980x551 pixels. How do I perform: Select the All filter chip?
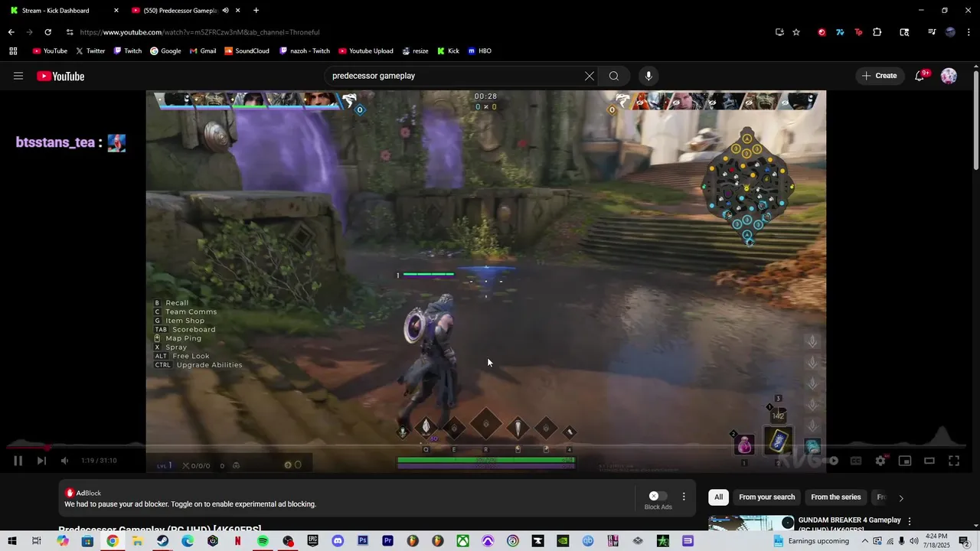click(x=718, y=497)
